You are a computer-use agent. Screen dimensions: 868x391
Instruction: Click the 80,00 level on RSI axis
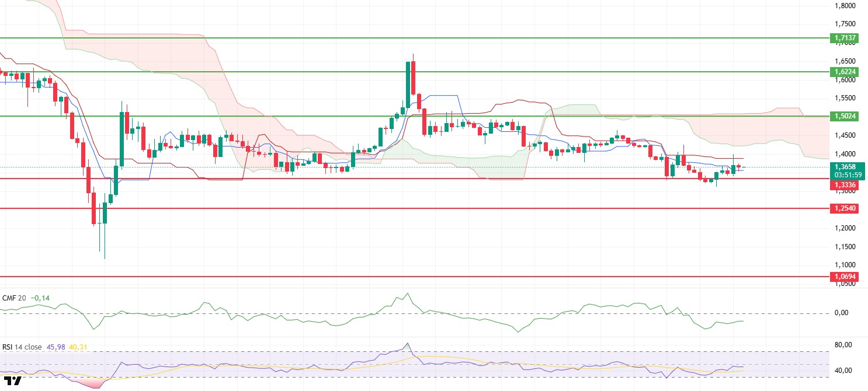point(841,345)
